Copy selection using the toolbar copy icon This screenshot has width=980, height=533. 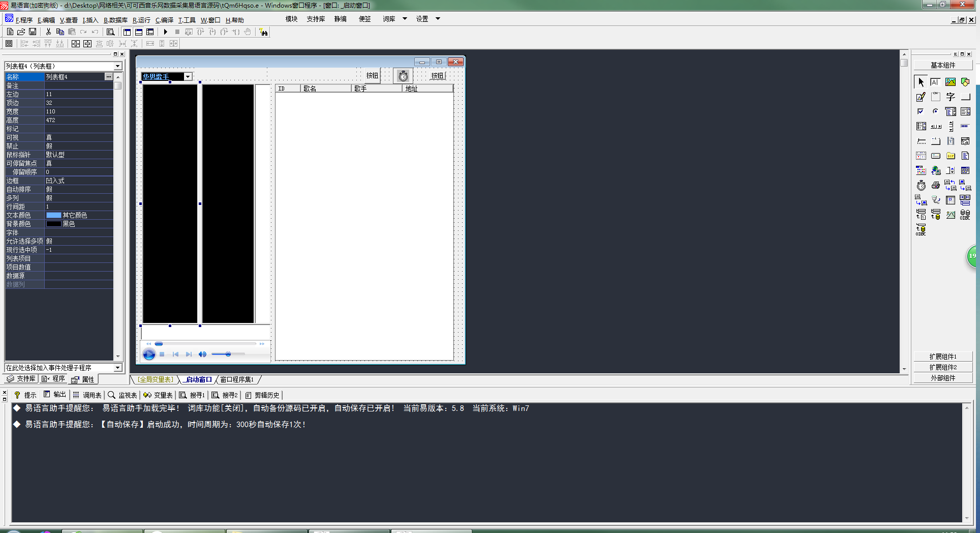click(60, 32)
